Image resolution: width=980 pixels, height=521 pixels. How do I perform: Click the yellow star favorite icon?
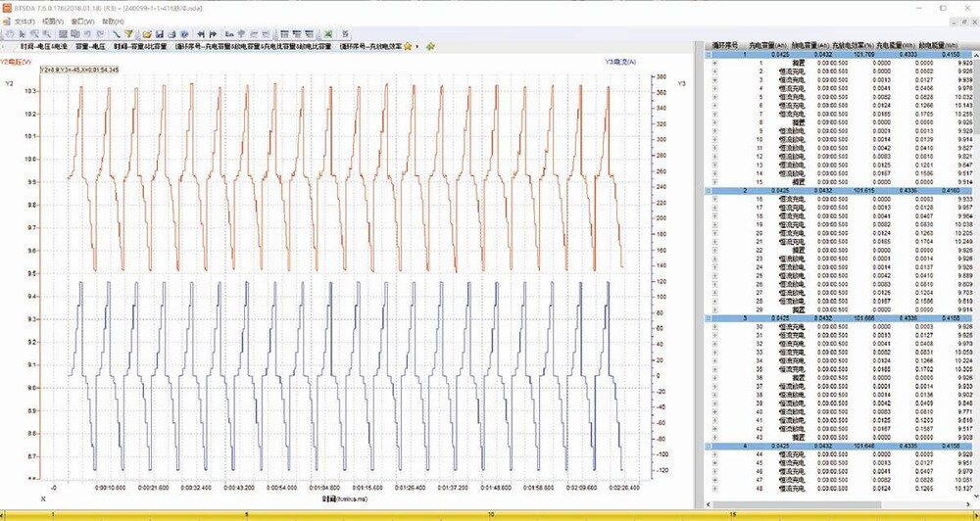click(407, 46)
